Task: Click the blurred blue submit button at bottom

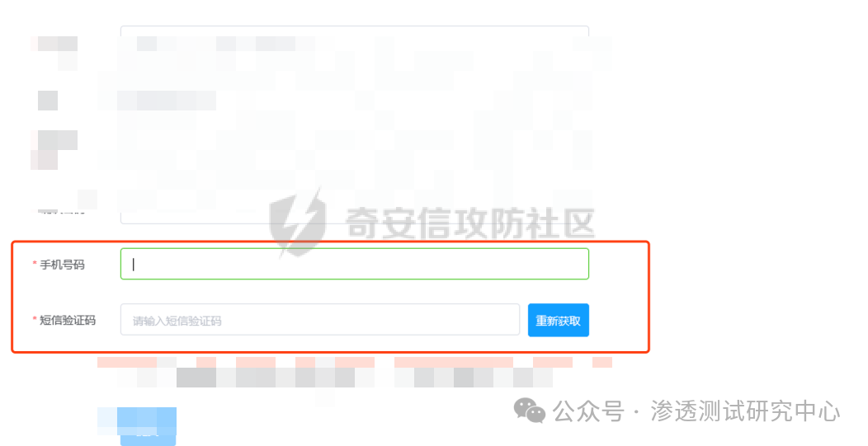Action: click(x=148, y=427)
